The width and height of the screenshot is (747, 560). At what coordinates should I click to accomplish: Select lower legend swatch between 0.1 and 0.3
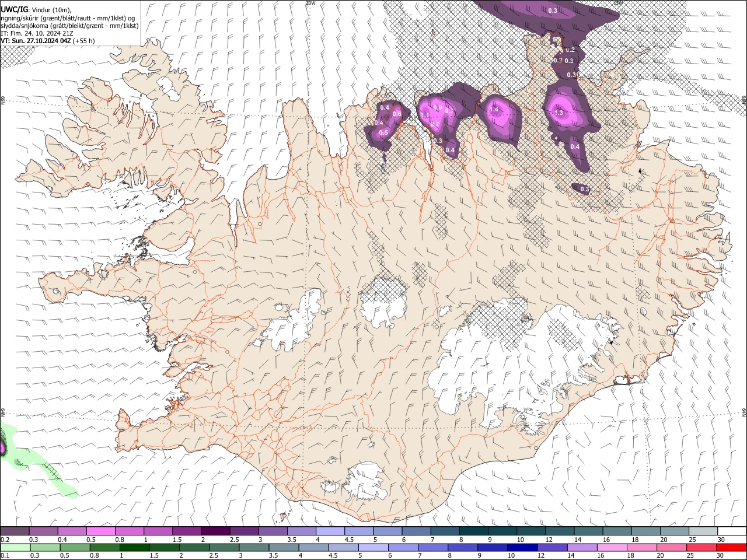tap(15, 547)
